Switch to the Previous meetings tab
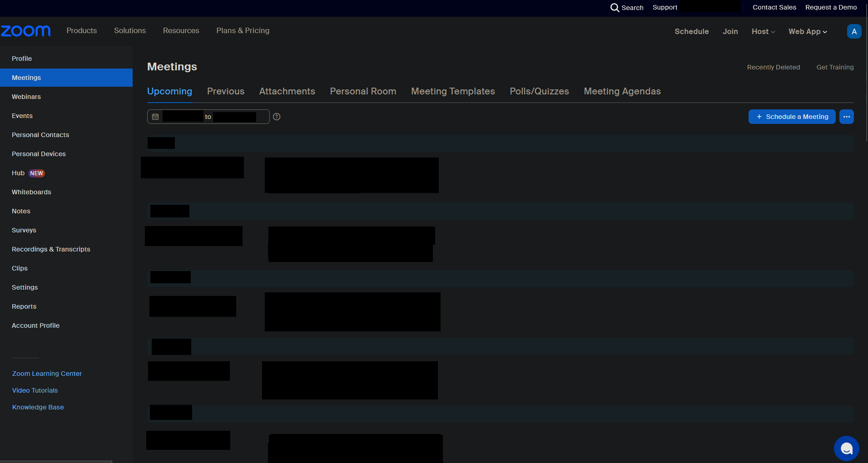 (226, 91)
